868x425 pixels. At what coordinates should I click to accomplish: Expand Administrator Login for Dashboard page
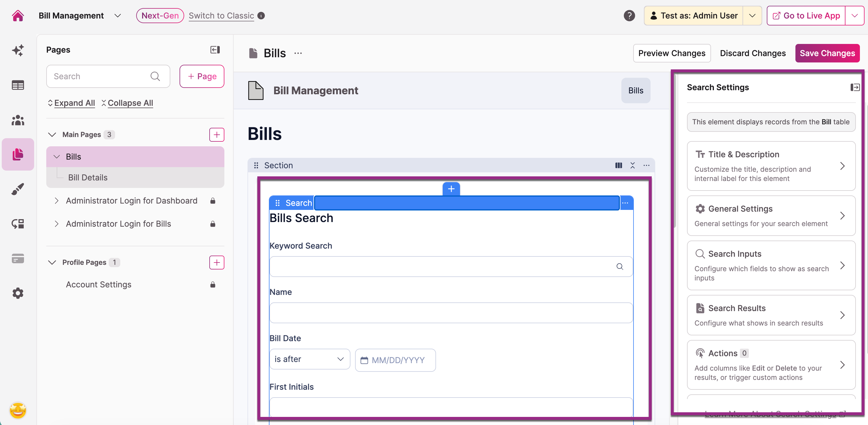tap(56, 201)
